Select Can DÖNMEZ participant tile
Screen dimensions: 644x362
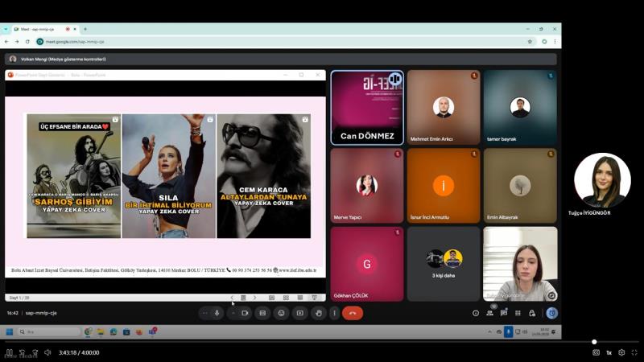click(x=367, y=108)
